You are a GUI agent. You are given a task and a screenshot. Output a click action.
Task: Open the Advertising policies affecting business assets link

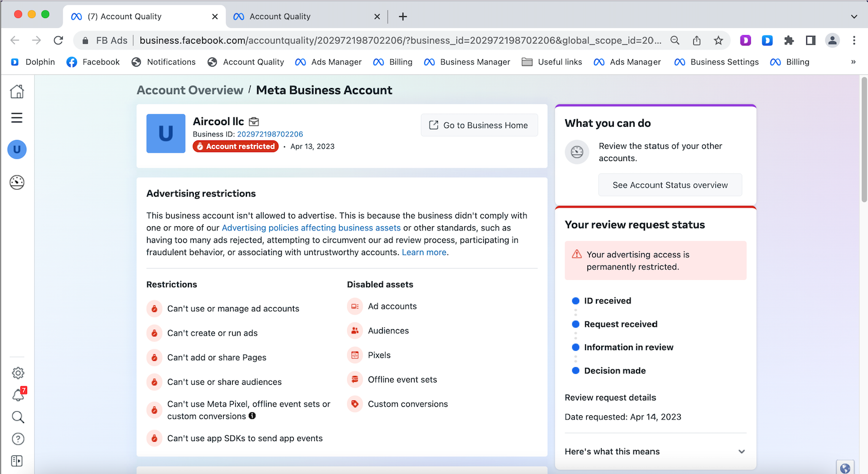[311, 227]
